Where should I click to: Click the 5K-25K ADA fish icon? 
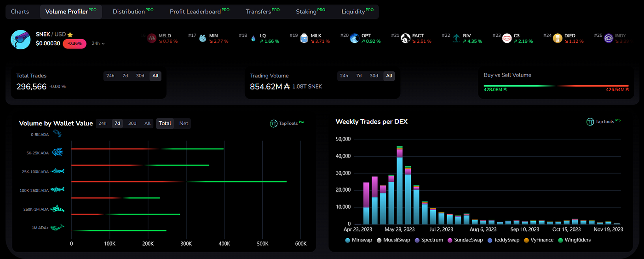tap(57, 152)
